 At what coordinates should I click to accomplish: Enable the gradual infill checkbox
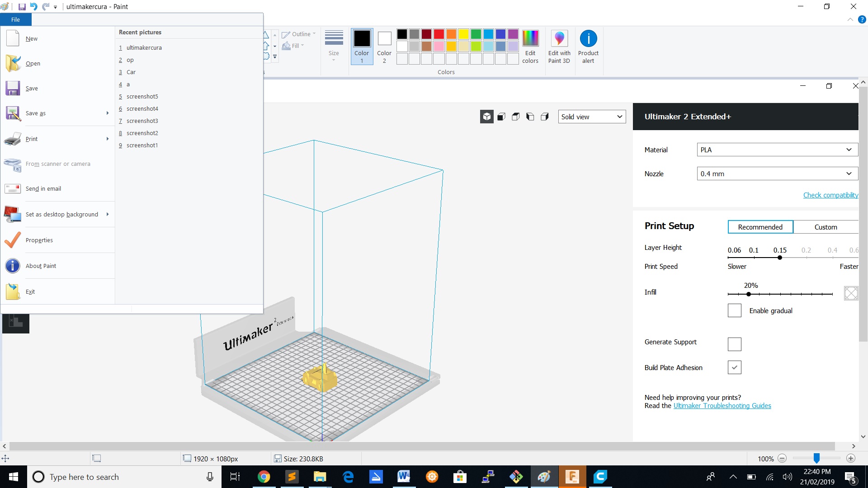734,311
